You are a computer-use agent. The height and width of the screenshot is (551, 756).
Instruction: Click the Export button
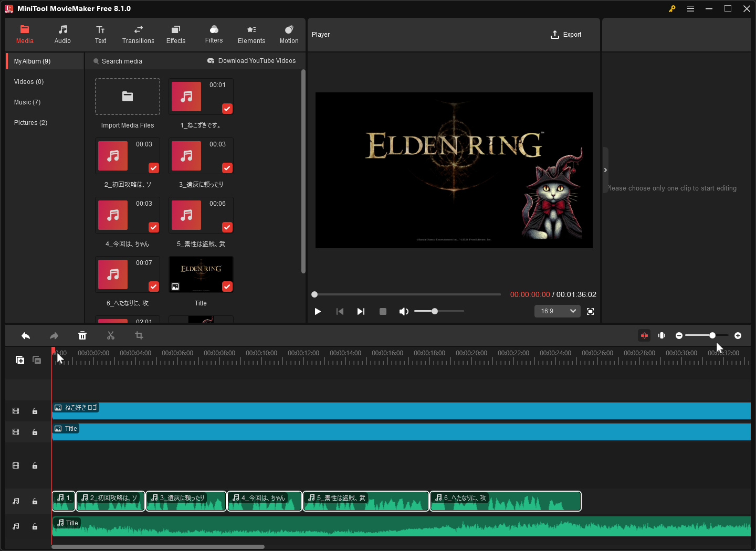click(x=566, y=35)
